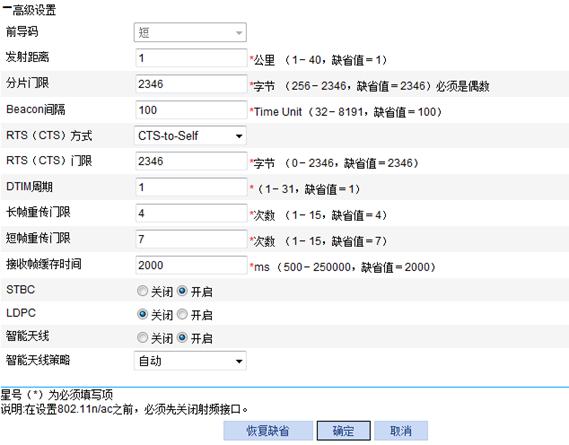Select 关闭 radio for 智能天线

point(142,338)
